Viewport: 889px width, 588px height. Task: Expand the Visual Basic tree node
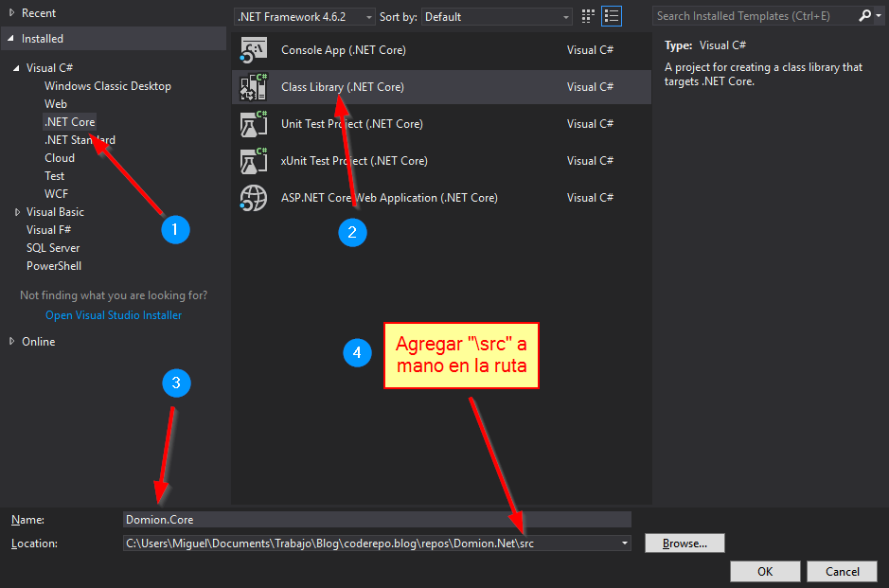(17, 212)
